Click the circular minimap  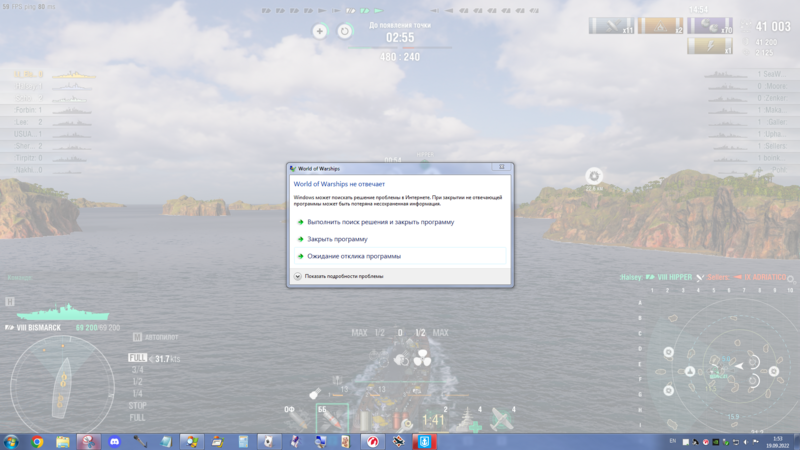[x=730, y=366]
